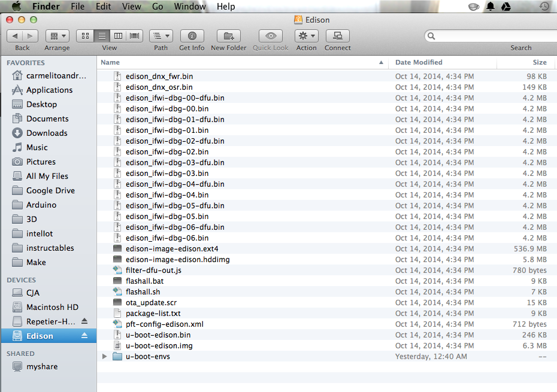Viewport: 557px width, 392px height.
Task: Open the Apple menu
Action: pos(16,7)
